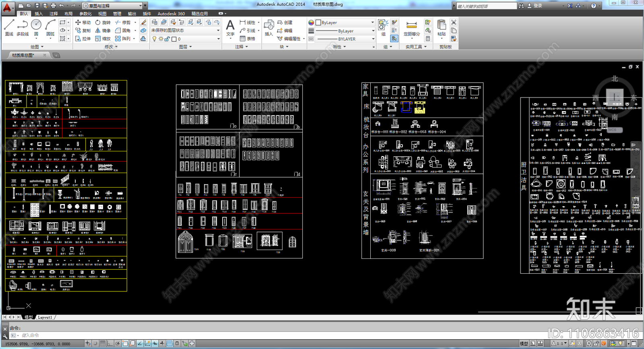Open the Autodesk 360 ribbon tab
The height and width of the screenshot is (349, 644).
pos(171,14)
